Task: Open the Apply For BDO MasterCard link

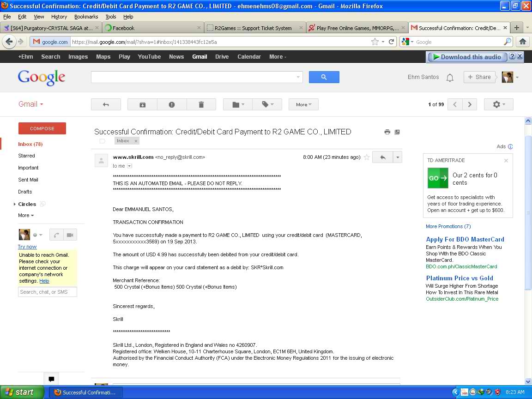Action: click(465, 239)
